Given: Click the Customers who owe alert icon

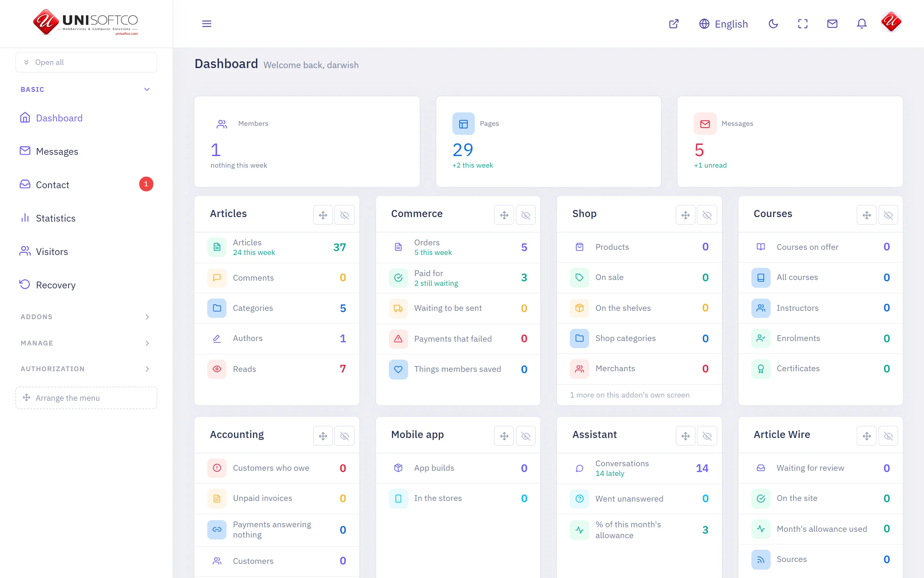Looking at the screenshot, I should pyautogui.click(x=217, y=468).
